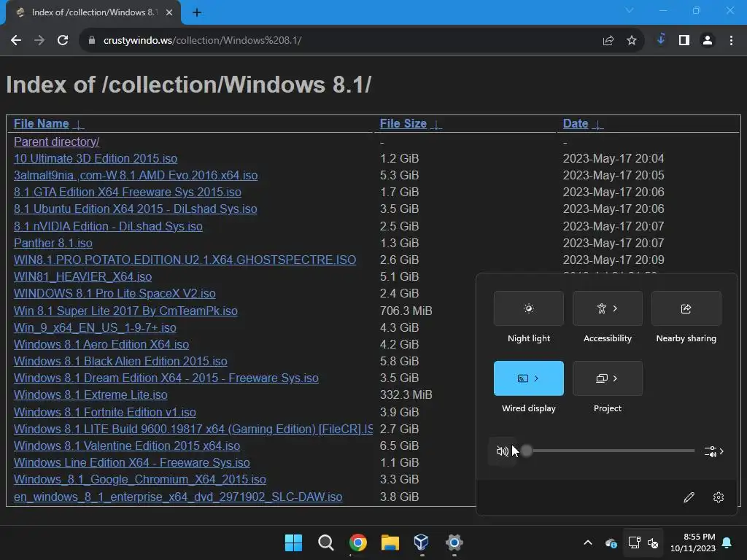The height and width of the screenshot is (560, 747).
Task: Open the network display tray icon
Action: 634,542
